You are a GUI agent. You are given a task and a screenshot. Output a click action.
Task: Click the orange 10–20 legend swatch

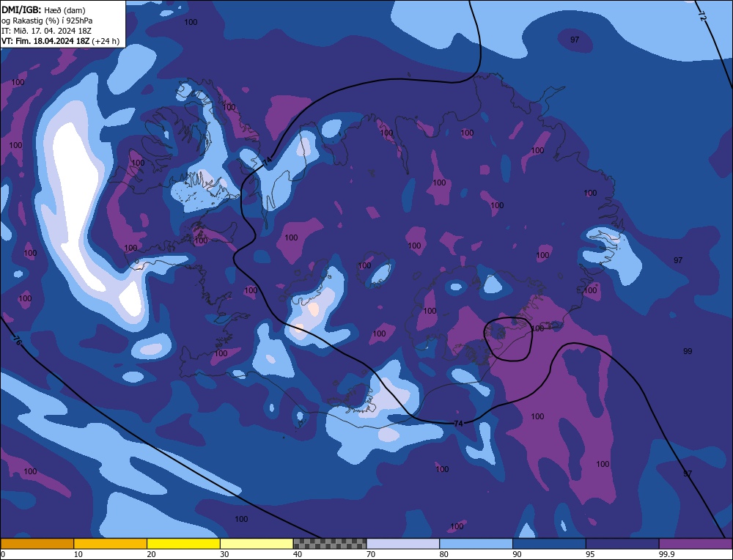click(x=111, y=544)
